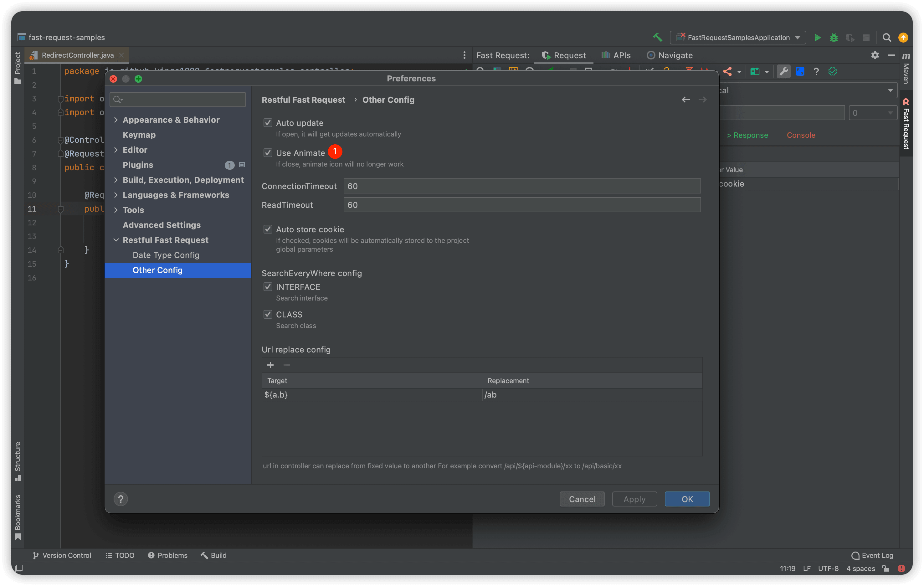Screen dimensions: 924x586
Task: Select the Fast Request wrench settings icon
Action: pos(783,71)
